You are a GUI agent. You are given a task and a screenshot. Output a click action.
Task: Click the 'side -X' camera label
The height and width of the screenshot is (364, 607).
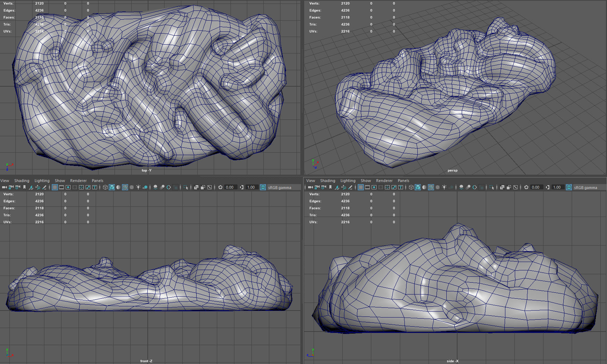pos(452,361)
